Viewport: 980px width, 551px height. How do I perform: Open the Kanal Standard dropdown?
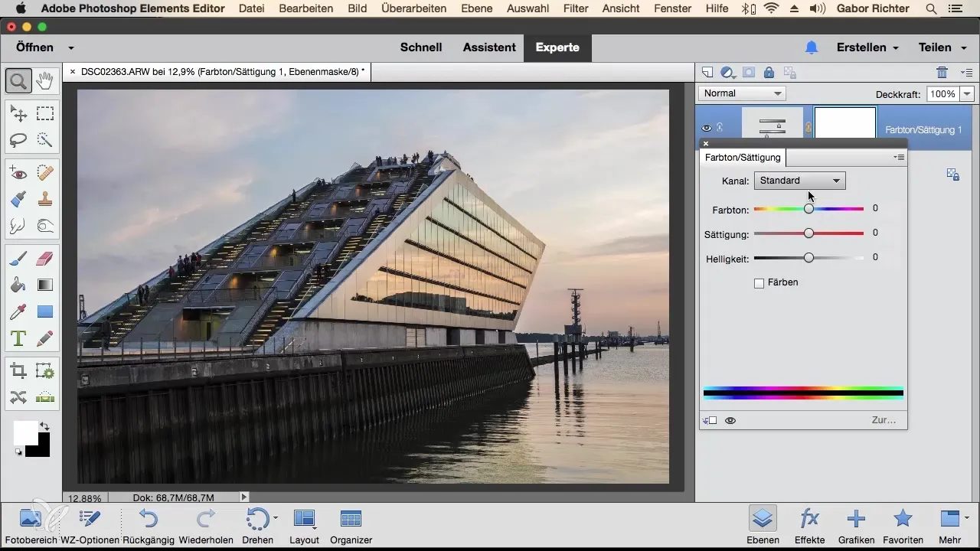(x=800, y=181)
